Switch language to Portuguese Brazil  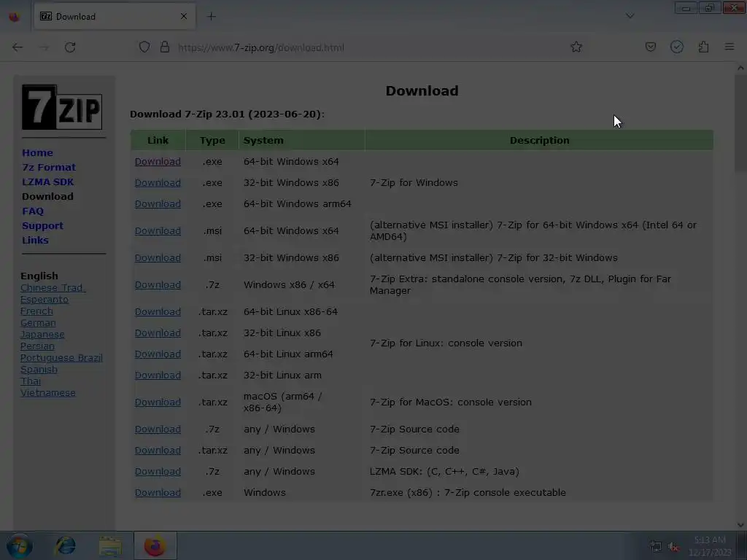point(61,357)
